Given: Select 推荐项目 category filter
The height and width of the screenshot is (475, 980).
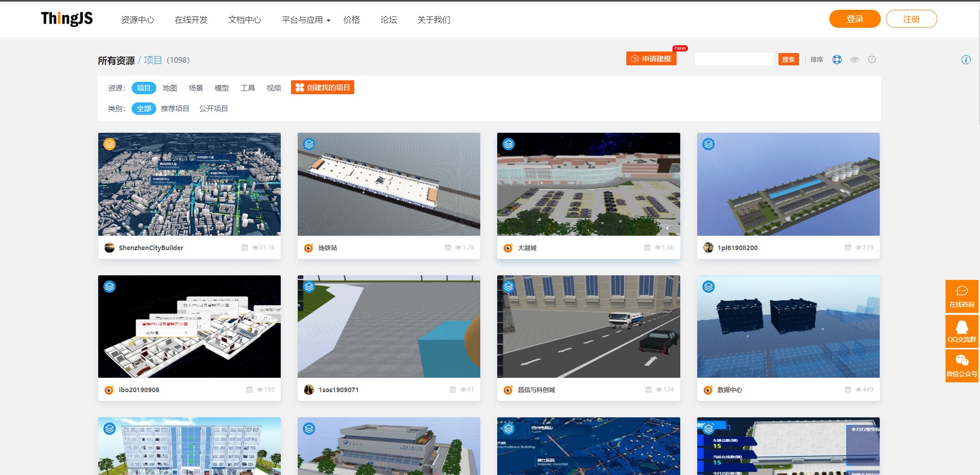Looking at the screenshot, I should pos(175,109).
